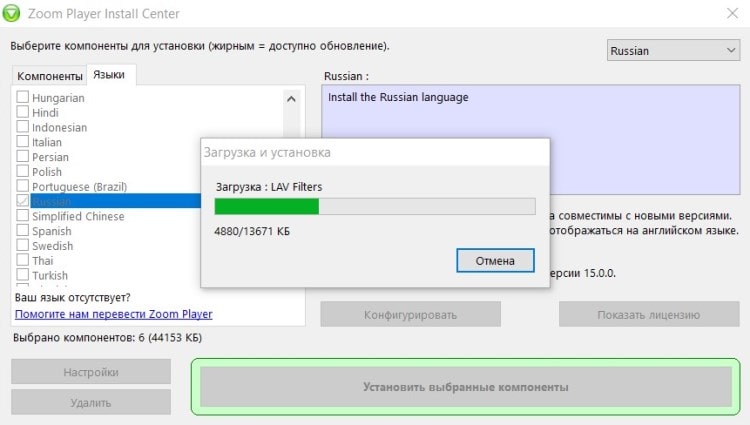Click the language list scroll-up arrow
750x425 pixels.
coord(291,99)
